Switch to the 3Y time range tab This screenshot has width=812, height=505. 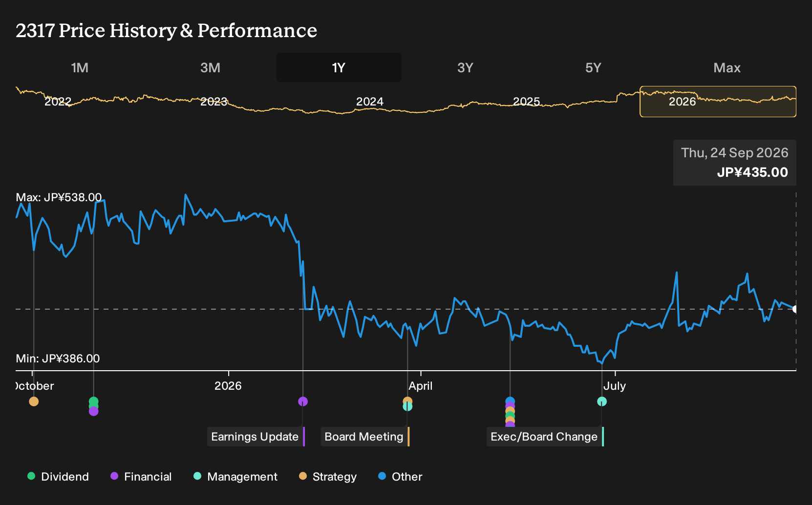point(465,68)
